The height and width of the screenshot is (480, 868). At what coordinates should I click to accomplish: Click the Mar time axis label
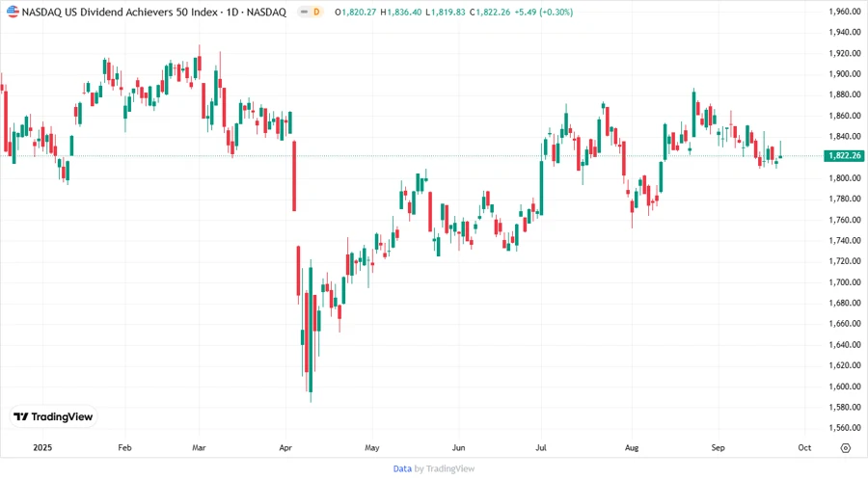pos(200,448)
